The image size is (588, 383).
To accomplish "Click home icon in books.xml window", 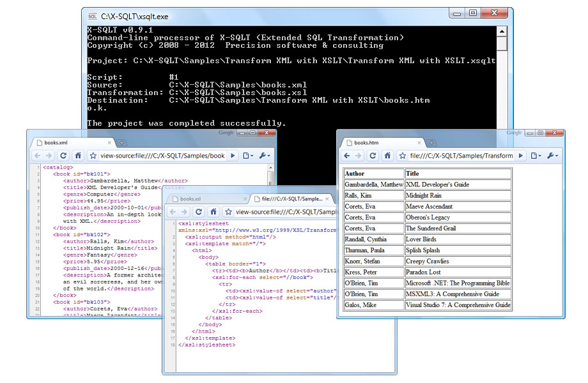I will [78, 155].
